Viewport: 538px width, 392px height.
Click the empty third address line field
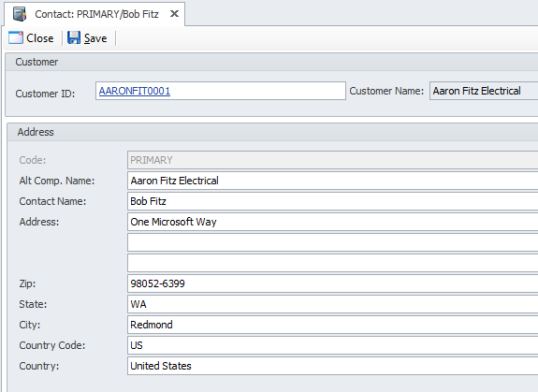pos(332,263)
